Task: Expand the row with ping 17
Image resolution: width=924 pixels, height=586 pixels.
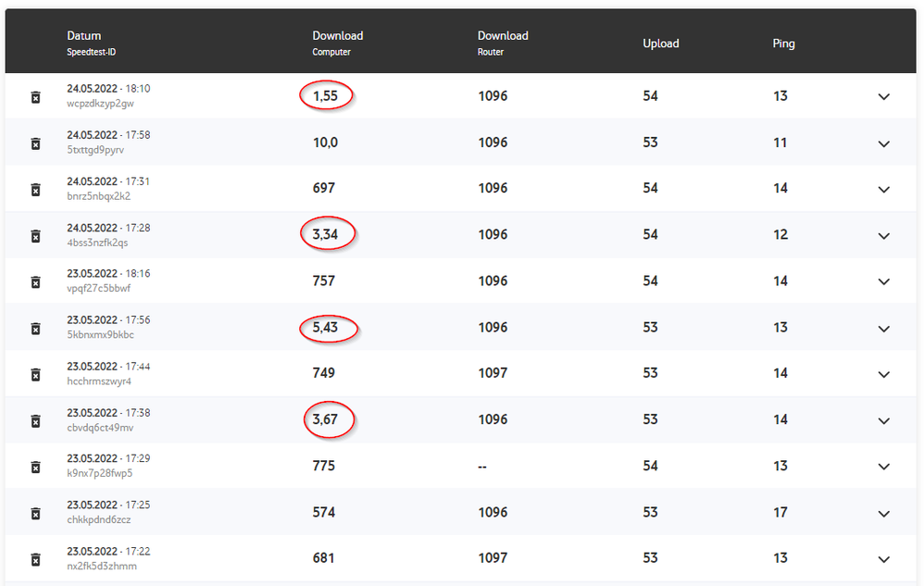Action: 883,513
